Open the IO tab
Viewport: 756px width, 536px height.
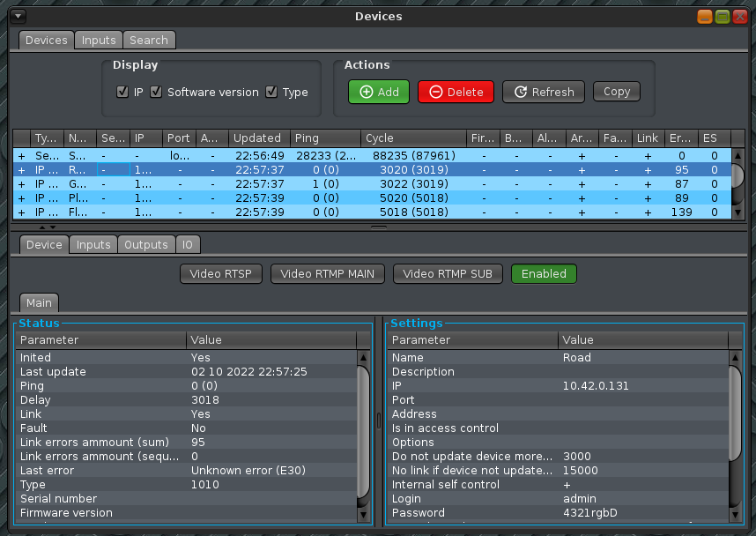pyautogui.click(x=188, y=245)
